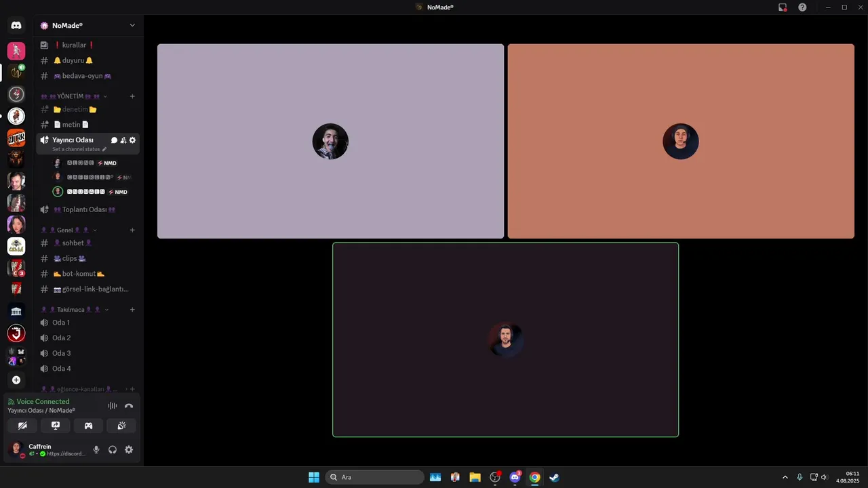Screen dimensions: 868x488
Task: Open the server folder with four icons
Action: click(x=16, y=356)
